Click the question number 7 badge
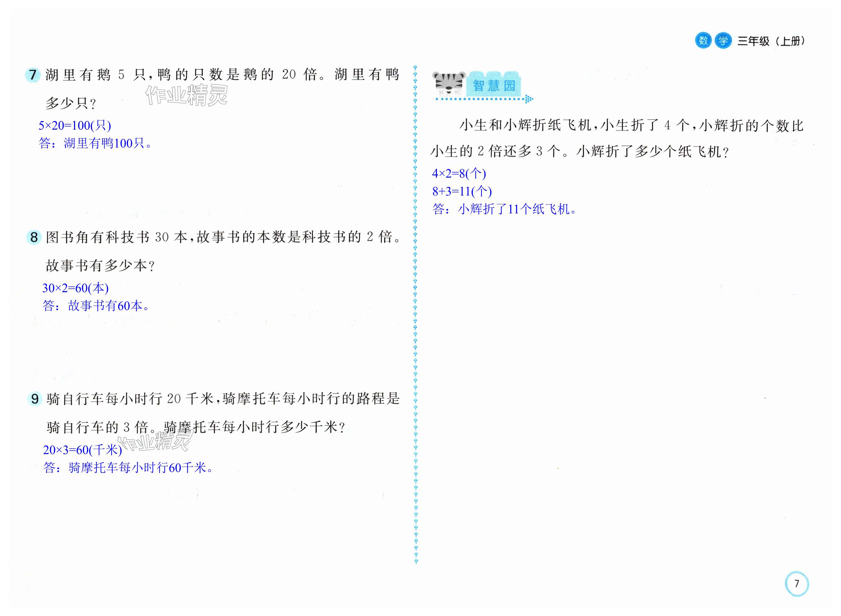This screenshot has width=841, height=616. coord(33,75)
